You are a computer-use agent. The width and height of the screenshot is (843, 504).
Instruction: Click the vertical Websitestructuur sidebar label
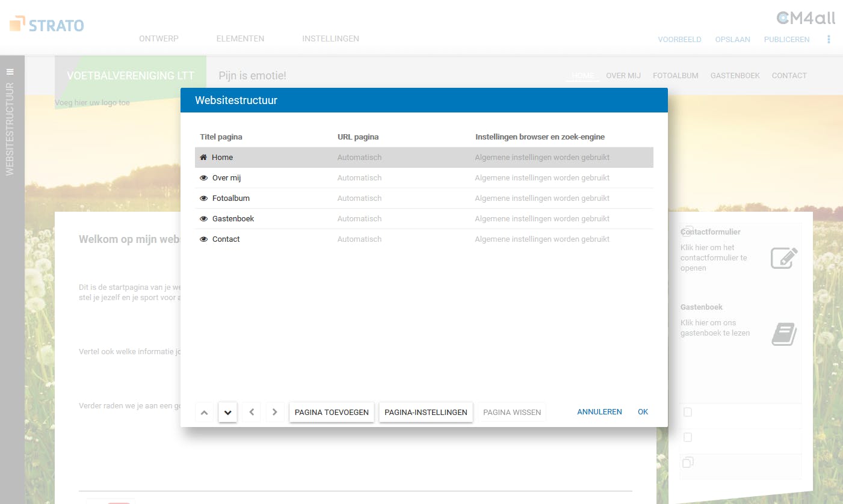pyautogui.click(x=10, y=129)
